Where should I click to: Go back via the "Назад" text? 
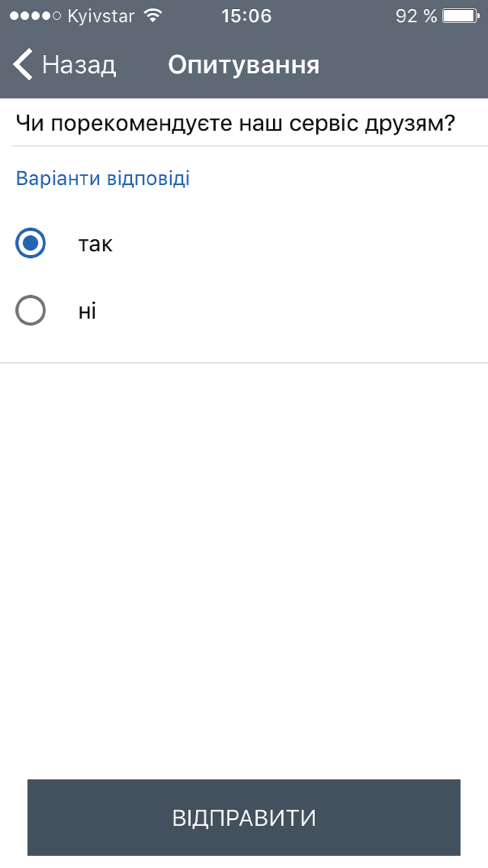79,64
